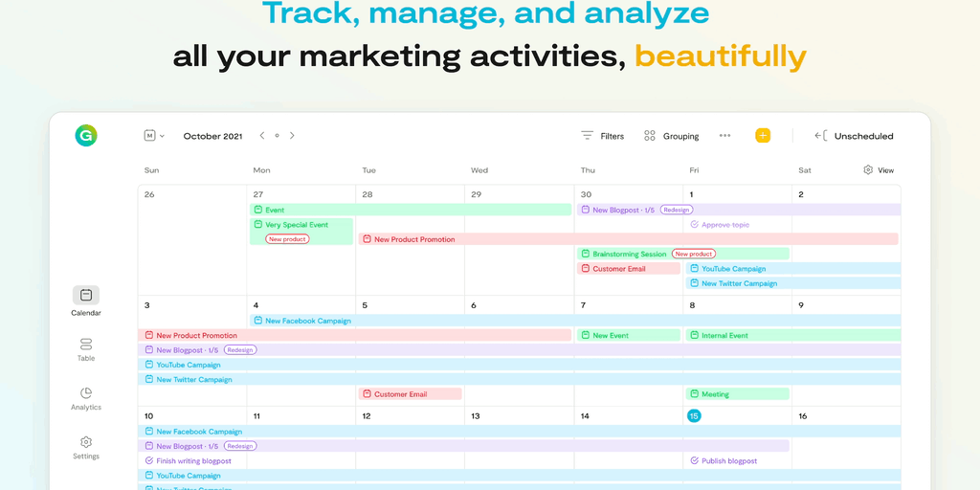The image size is (980, 490).
Task: Open the View settings option
Action: point(879,170)
